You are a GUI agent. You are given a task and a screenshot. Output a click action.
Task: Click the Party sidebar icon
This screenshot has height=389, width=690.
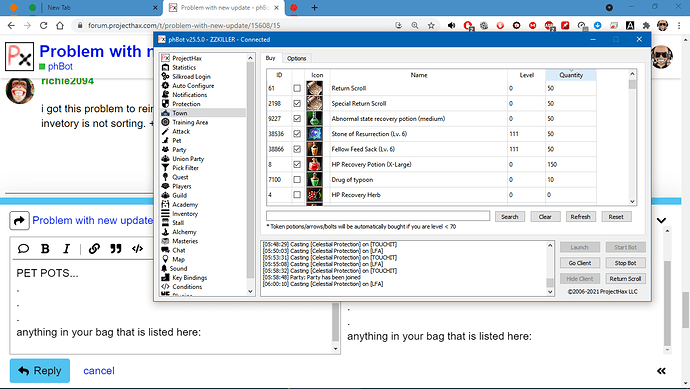pos(165,150)
